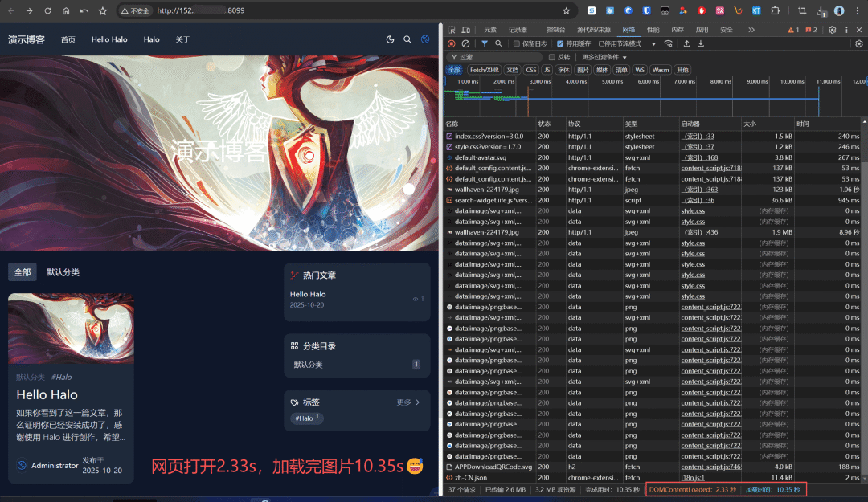
Task: Check the 反转 filter checkbox
Action: [551, 57]
